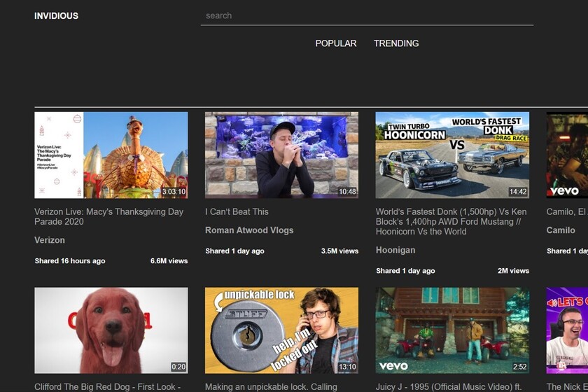Viewport: 588px width, 392px height.
Task: Visit the Roman Atwood Vlogs channel
Action: point(249,230)
